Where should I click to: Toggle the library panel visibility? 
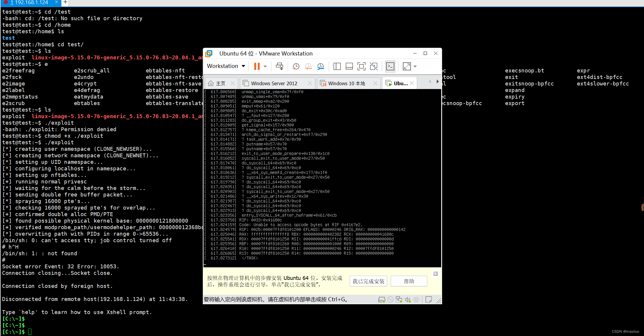[x=337, y=66]
